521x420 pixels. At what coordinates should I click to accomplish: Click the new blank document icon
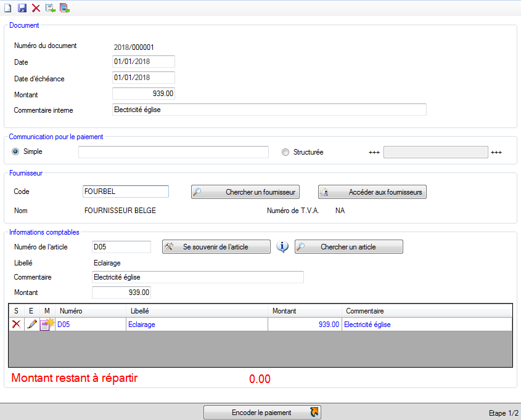(7, 8)
